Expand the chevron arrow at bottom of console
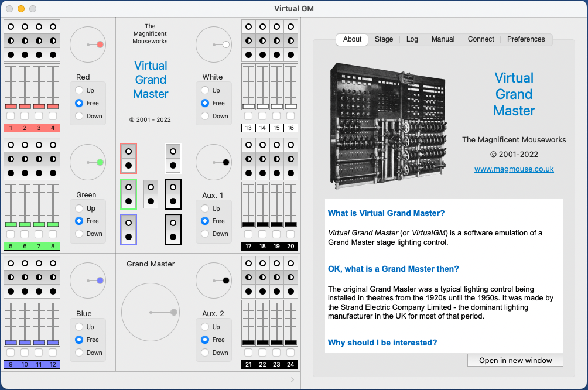 pyautogui.click(x=293, y=380)
